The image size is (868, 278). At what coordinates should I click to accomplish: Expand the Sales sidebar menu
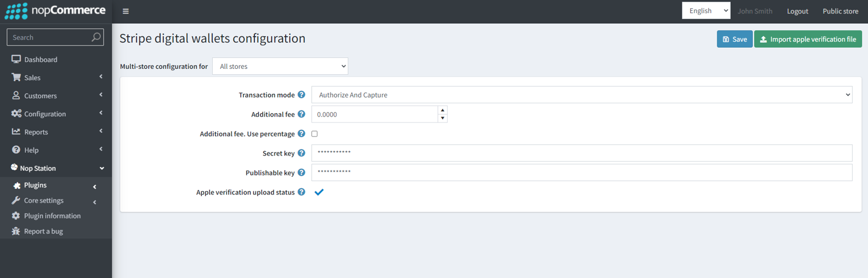click(x=56, y=77)
